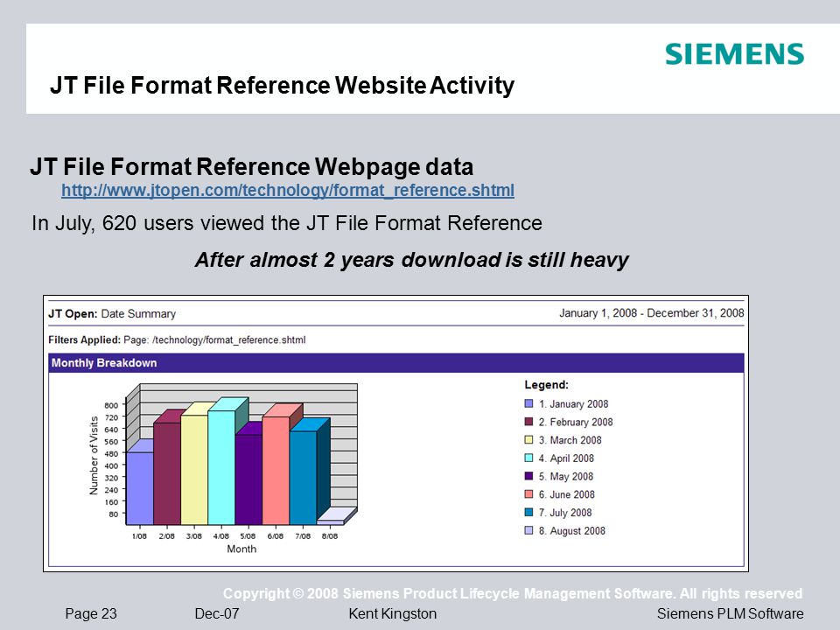
Task: Click legend entry '2. February 2008'
Action: pos(576,422)
